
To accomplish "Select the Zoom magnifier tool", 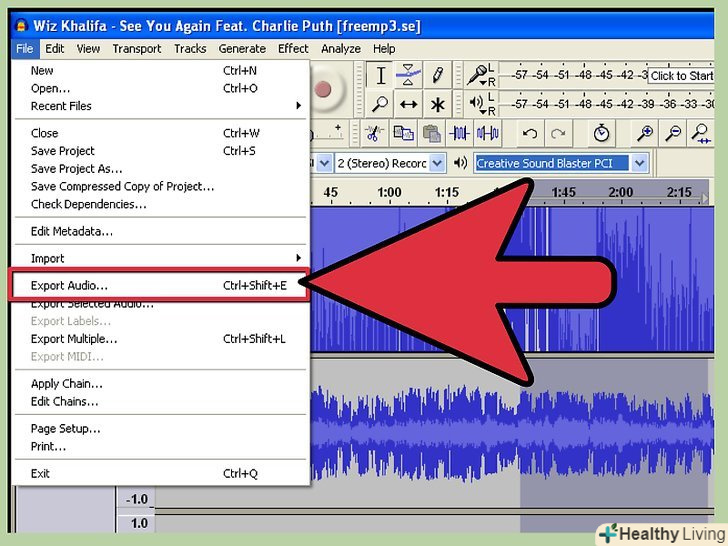I will (x=380, y=104).
